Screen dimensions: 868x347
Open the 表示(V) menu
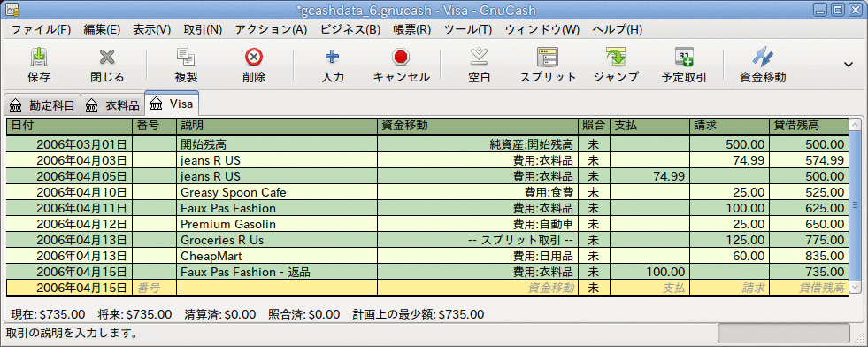point(151,29)
